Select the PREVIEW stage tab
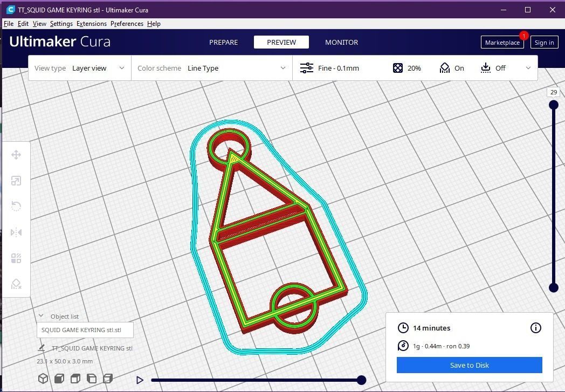Screen dimensions: 565x392 [x=281, y=42]
